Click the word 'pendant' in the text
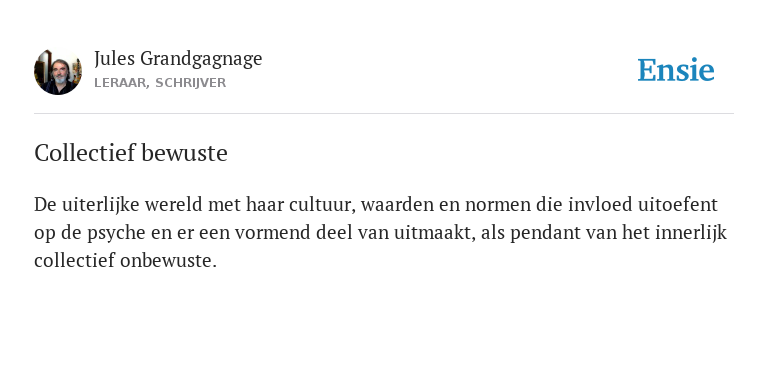Image resolution: width=768 pixels, height=384 pixels. [542, 233]
